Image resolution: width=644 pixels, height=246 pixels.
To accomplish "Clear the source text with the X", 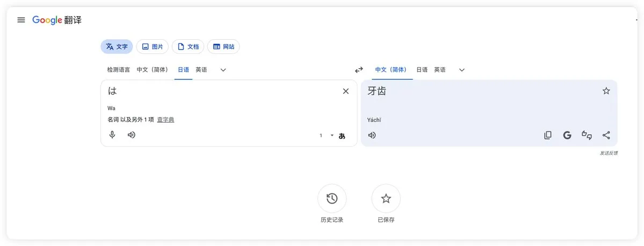I will point(346,91).
